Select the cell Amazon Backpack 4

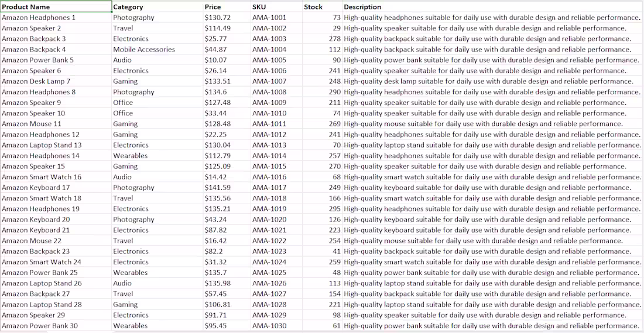[x=56, y=50]
